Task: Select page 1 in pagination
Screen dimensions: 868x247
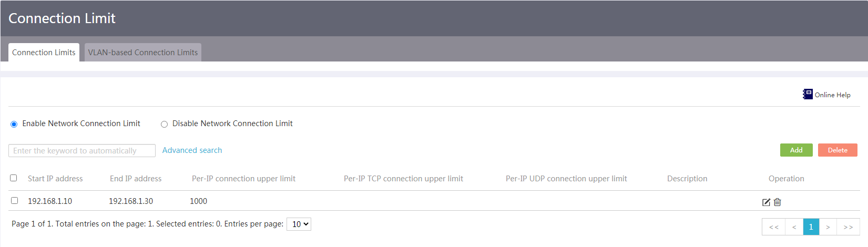Action: (x=811, y=227)
